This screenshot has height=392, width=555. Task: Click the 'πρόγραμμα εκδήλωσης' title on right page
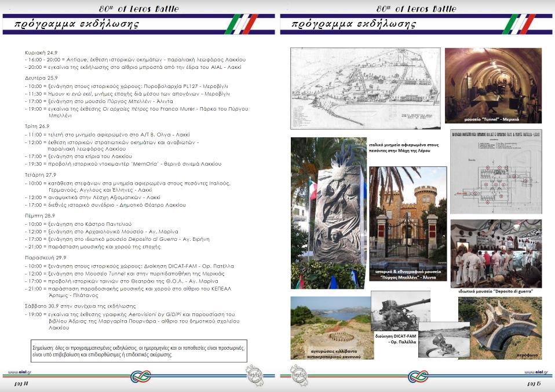tap(354, 24)
